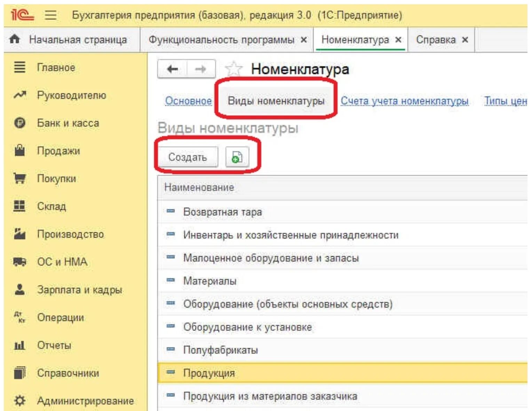Click the row icon of Возвратная тара

(x=170, y=211)
